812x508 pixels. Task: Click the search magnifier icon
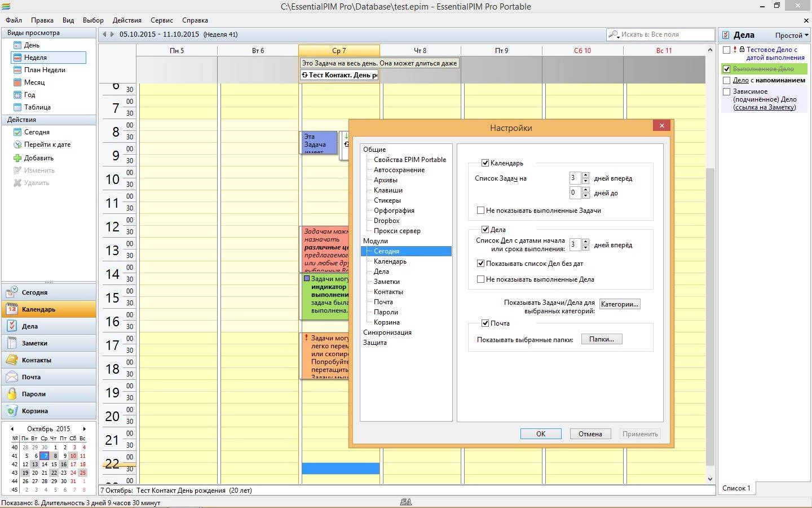click(x=614, y=34)
